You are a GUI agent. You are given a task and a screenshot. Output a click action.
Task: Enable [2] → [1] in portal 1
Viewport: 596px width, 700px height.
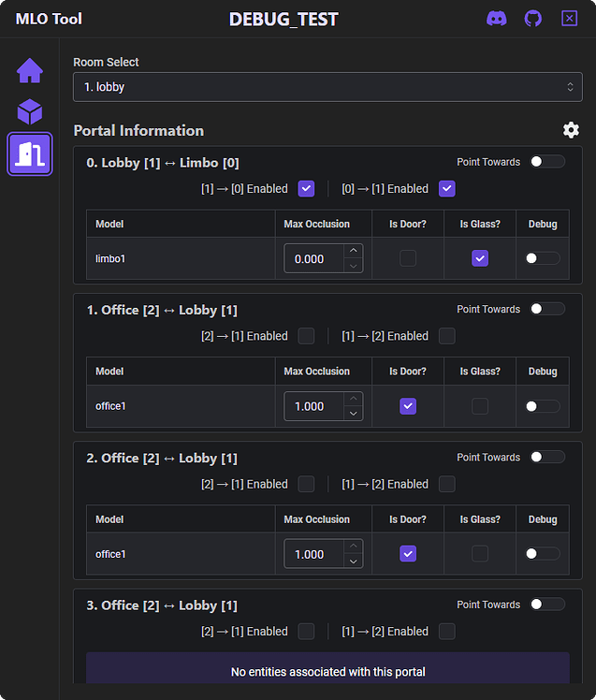(x=306, y=336)
